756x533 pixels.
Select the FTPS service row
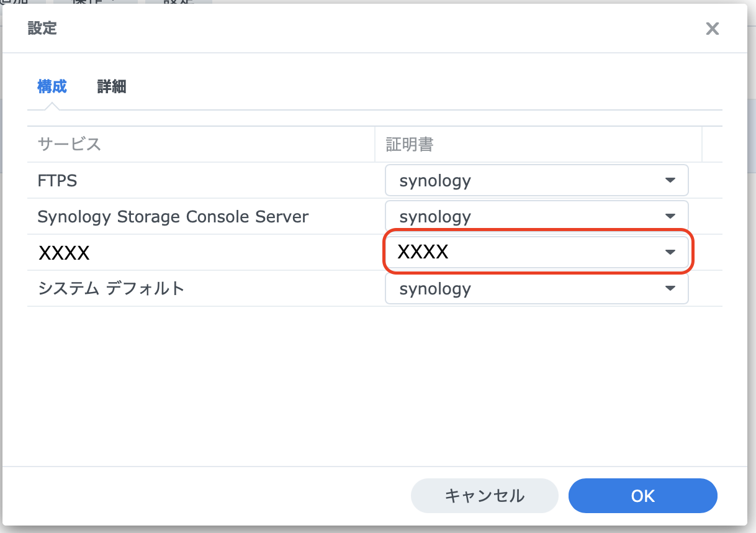pos(186,180)
